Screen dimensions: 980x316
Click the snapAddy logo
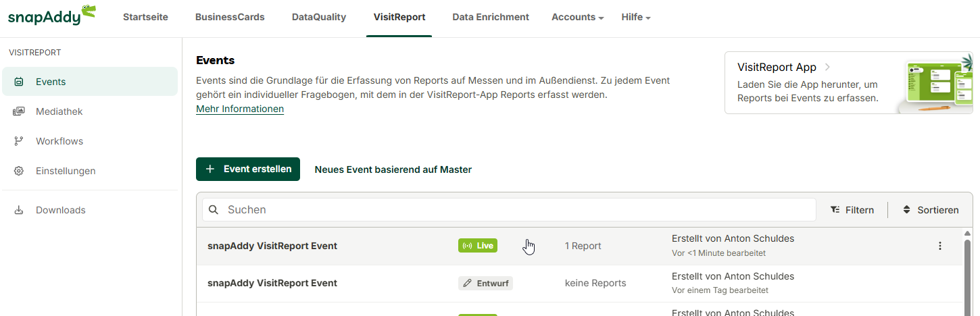(x=51, y=15)
